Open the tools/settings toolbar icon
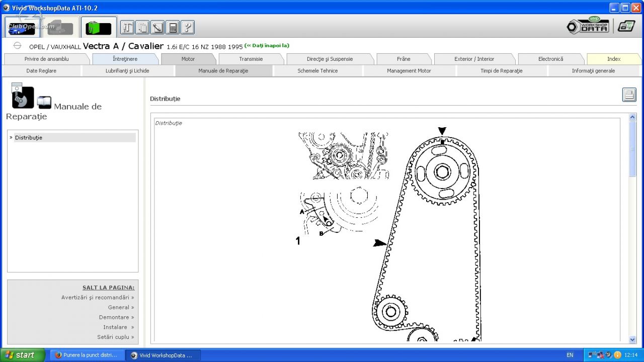The image size is (644, 362). pos(127,28)
